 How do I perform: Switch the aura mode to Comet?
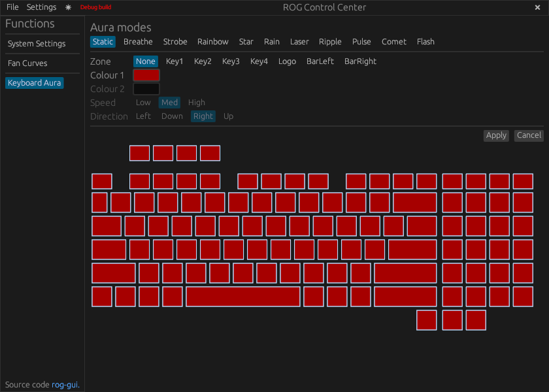click(394, 42)
